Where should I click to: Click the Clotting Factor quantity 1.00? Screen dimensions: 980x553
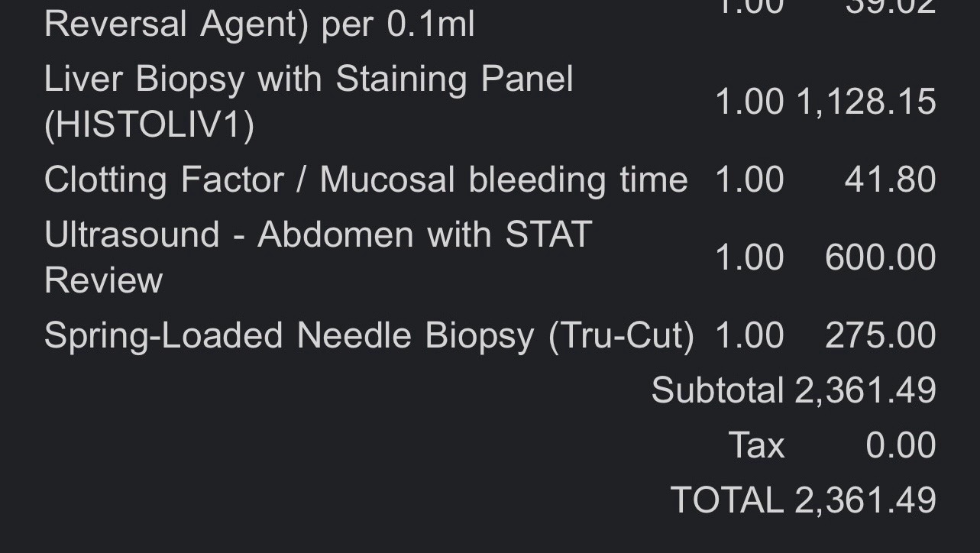click(749, 180)
